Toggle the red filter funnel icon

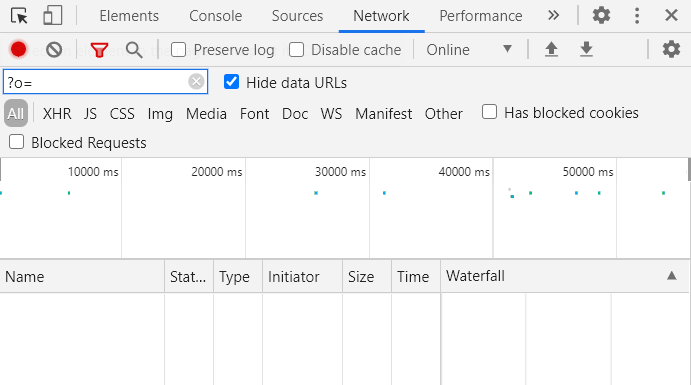pos(99,50)
